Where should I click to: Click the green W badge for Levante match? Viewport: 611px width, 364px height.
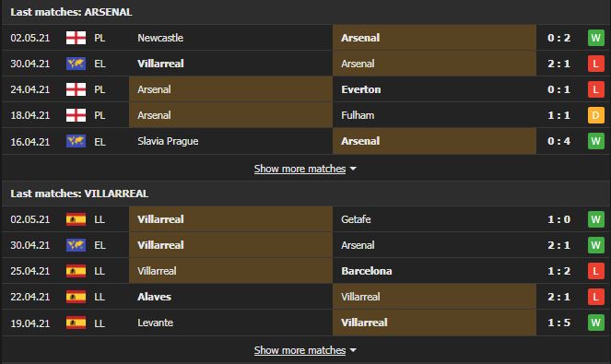[x=596, y=323]
